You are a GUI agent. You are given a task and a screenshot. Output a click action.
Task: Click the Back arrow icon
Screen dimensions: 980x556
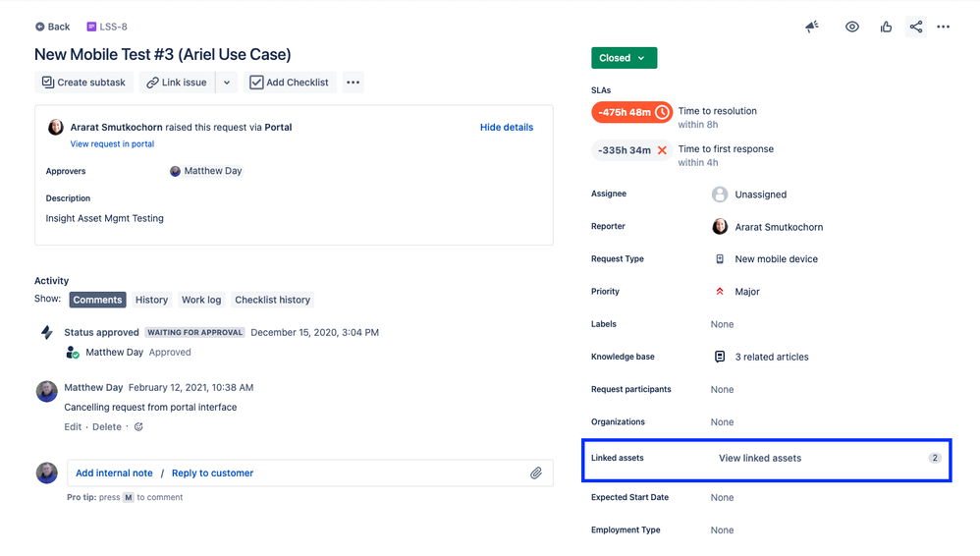click(39, 27)
